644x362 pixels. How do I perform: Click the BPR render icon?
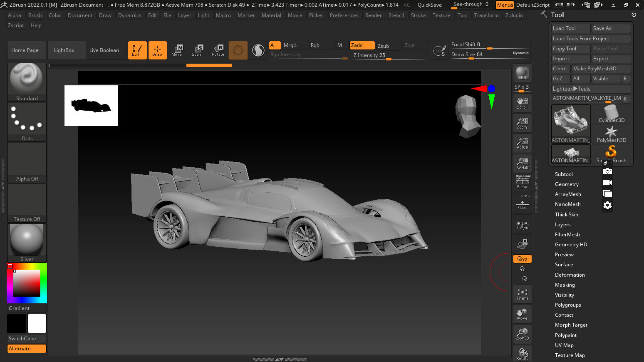(522, 73)
